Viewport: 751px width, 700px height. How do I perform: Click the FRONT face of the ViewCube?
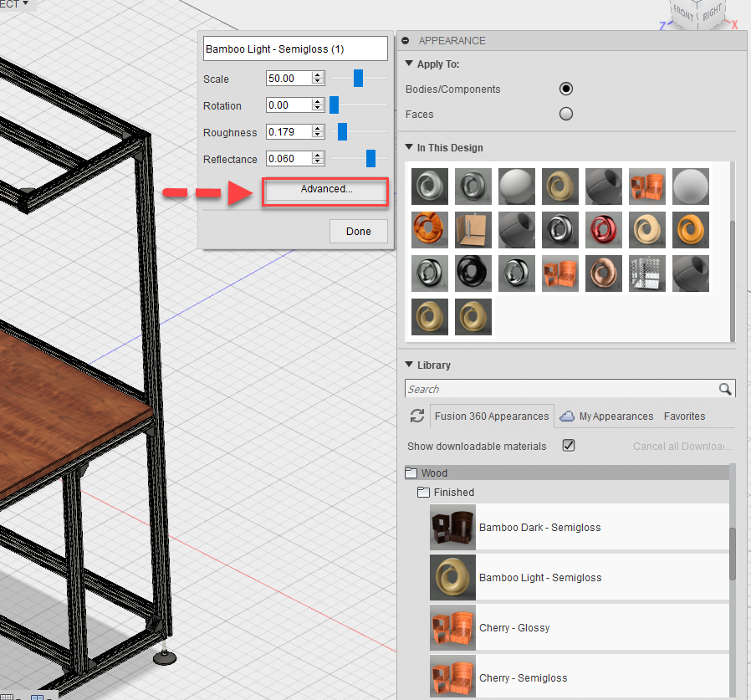coord(682,13)
